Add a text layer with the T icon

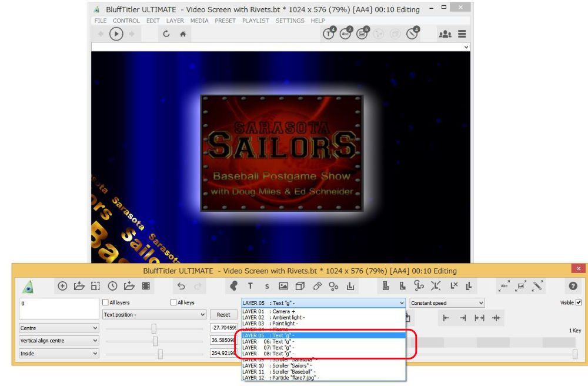click(x=250, y=286)
